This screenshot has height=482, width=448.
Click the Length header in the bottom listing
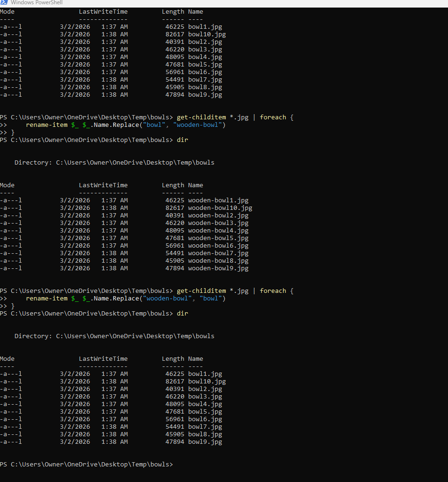point(173,359)
